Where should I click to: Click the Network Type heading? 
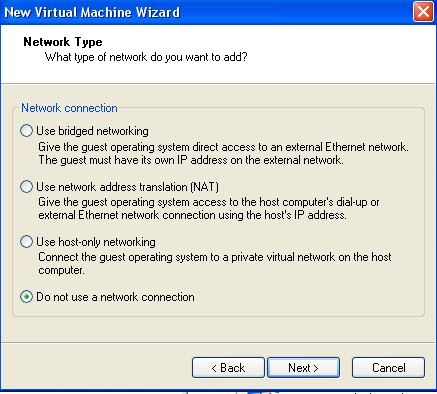(63, 42)
